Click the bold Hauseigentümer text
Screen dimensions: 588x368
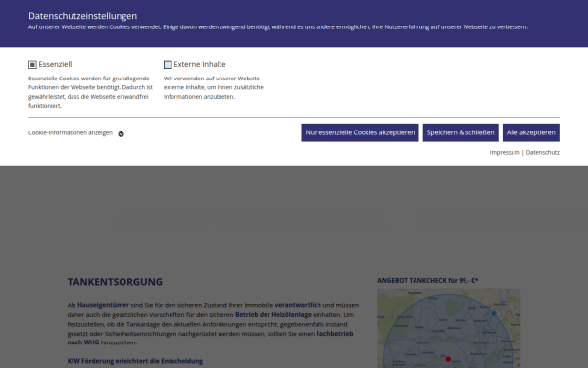click(x=103, y=305)
